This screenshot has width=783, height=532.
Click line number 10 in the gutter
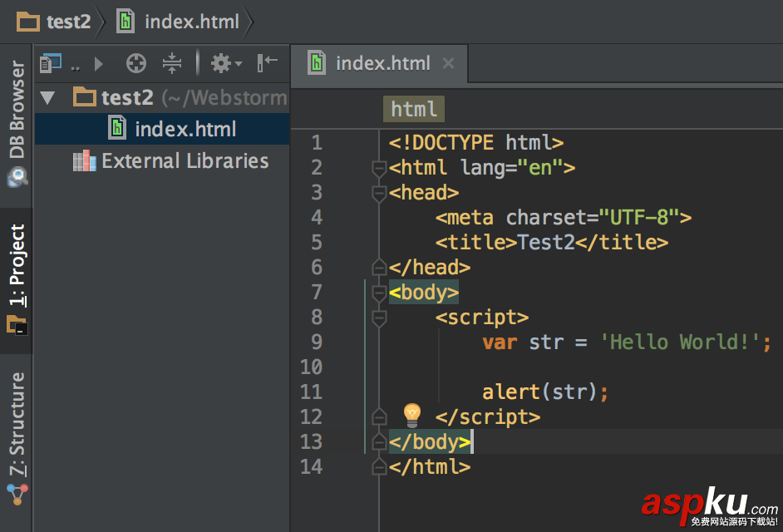[x=311, y=367]
